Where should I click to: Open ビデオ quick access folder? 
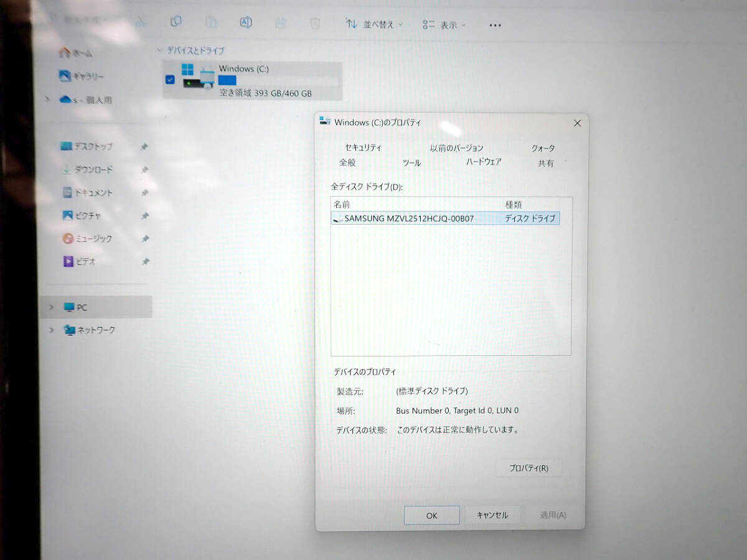[x=79, y=262]
